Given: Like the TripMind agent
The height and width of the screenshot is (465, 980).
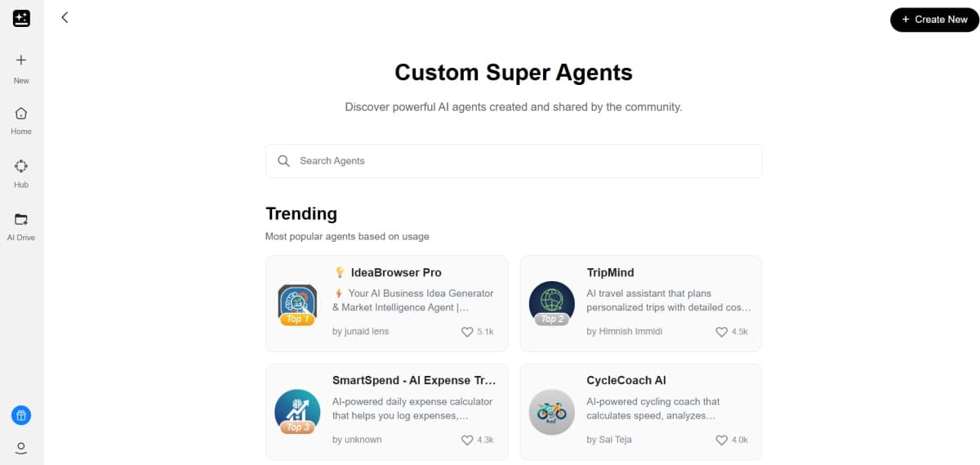Looking at the screenshot, I should 721,332.
